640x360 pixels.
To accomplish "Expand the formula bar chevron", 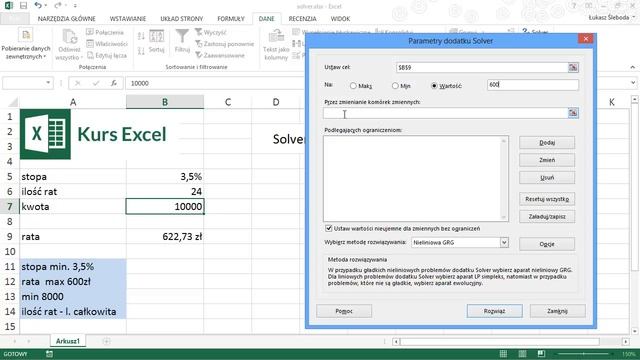I will click(633, 83).
